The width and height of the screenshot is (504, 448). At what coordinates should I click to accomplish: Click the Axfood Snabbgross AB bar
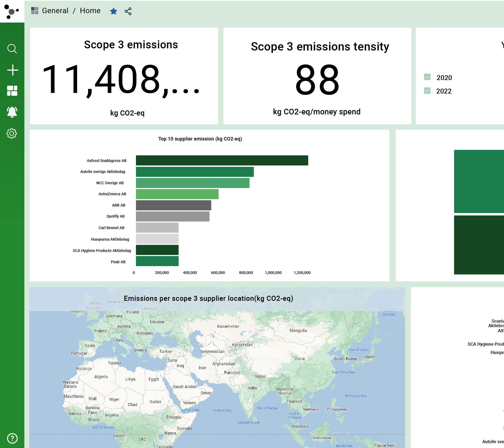[222, 160]
